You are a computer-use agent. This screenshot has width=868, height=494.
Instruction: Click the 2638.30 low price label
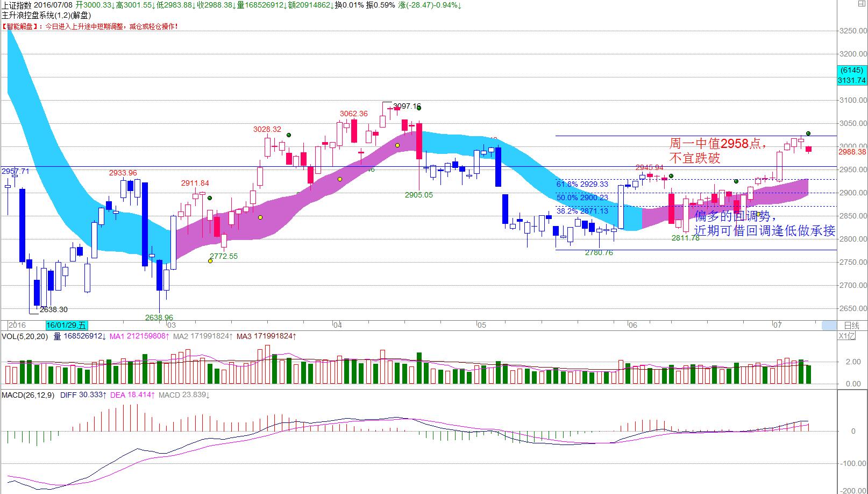(54, 309)
